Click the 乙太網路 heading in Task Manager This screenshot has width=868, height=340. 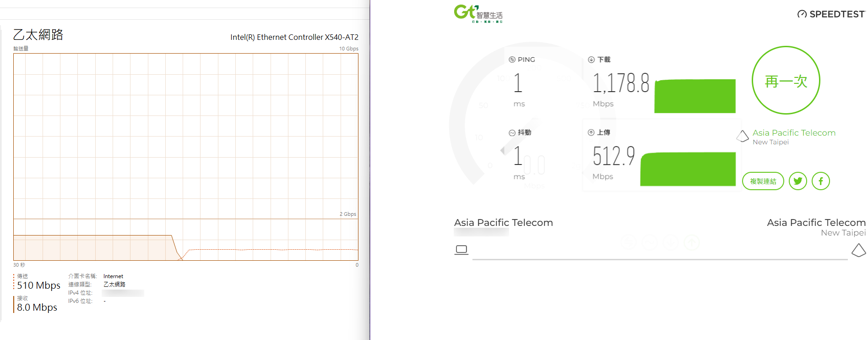[x=38, y=34]
